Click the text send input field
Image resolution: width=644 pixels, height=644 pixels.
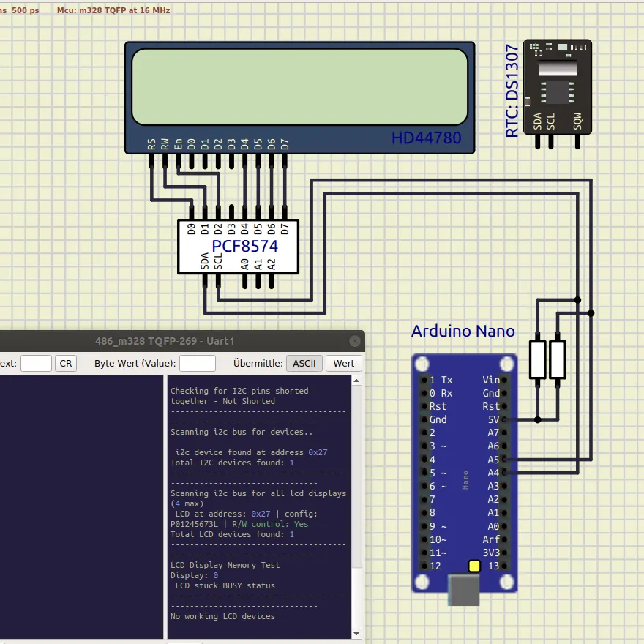[x=36, y=364]
